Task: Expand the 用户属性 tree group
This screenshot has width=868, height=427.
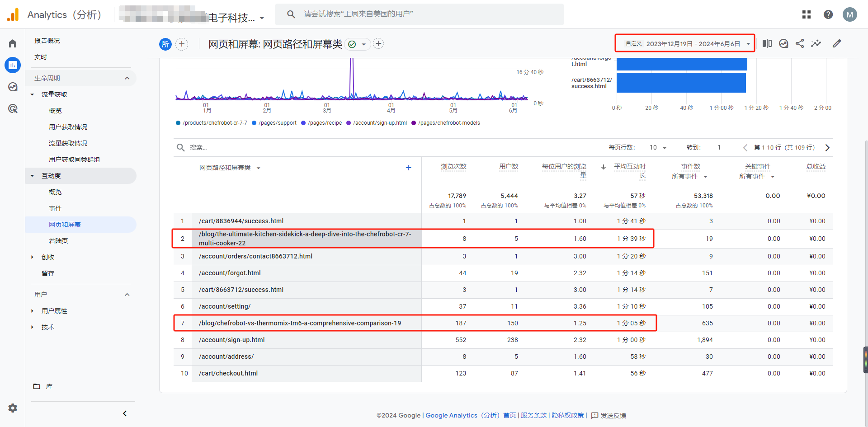Action: 32,311
